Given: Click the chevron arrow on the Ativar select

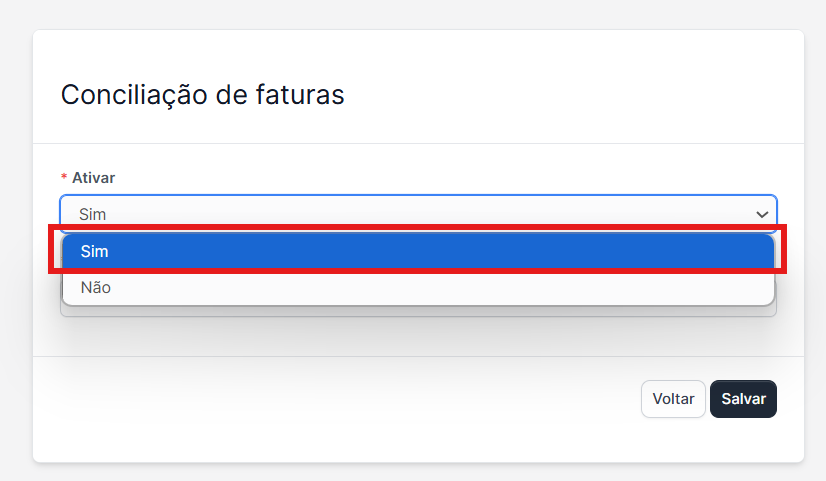Looking at the screenshot, I should click(762, 214).
